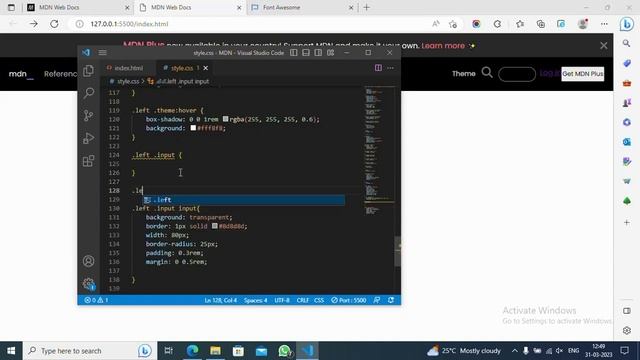The height and width of the screenshot is (360, 640).
Task: Open color picker for #fff8f8 swatch
Action: pyautogui.click(x=193, y=128)
